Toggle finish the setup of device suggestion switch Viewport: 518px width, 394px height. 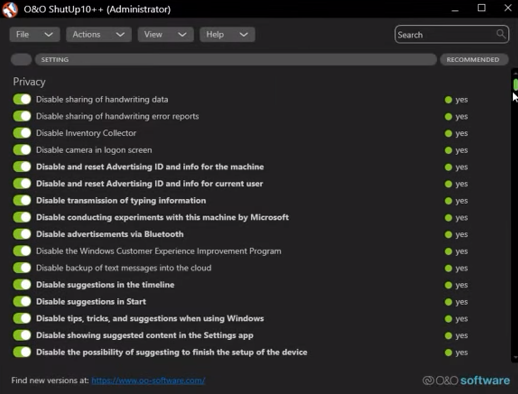pyautogui.click(x=22, y=352)
